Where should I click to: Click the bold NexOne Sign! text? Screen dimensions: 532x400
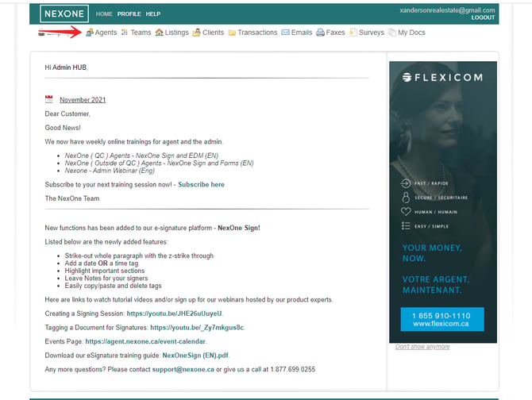click(239, 228)
